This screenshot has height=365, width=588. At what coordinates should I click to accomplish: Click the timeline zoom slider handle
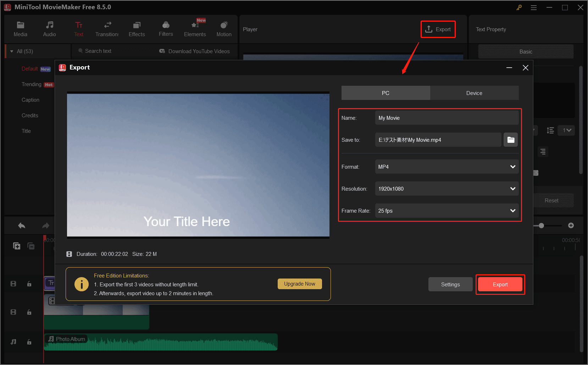pyautogui.click(x=542, y=225)
